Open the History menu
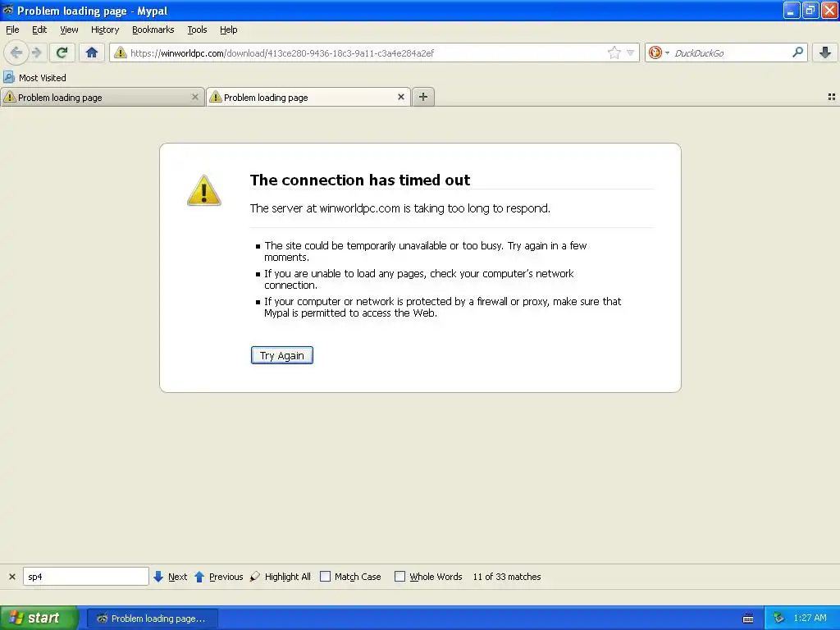The width and height of the screenshot is (840, 630). (105, 30)
